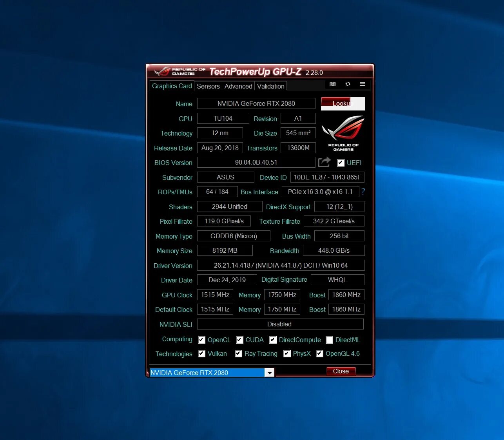This screenshot has height=440, width=504.
Task: Click the Pixel Fillrate value 119.0 GPixel/s
Action: tap(224, 221)
